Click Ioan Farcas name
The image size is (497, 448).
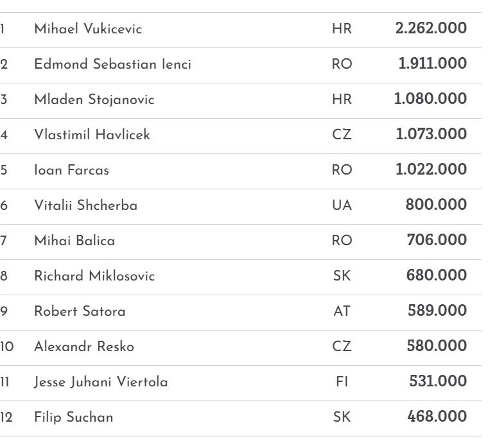[x=71, y=170]
